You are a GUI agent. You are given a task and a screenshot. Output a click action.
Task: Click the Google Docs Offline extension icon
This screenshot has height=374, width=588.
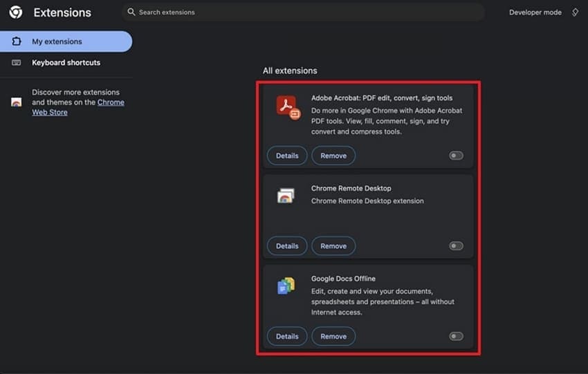pyautogui.click(x=286, y=286)
